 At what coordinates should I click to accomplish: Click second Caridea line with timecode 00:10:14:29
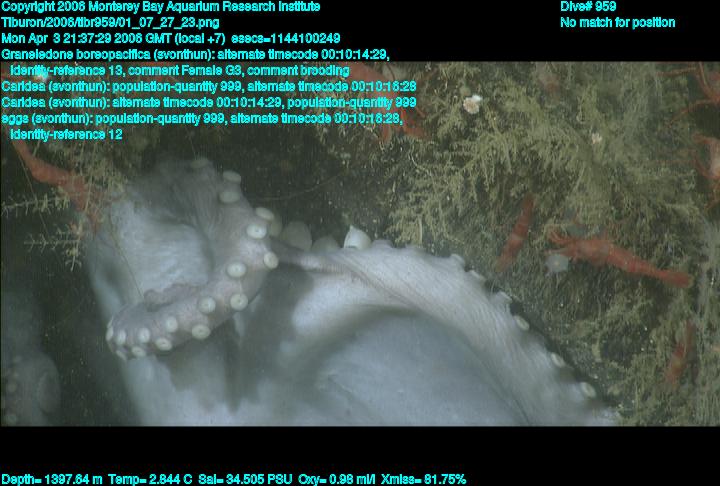click(209, 102)
